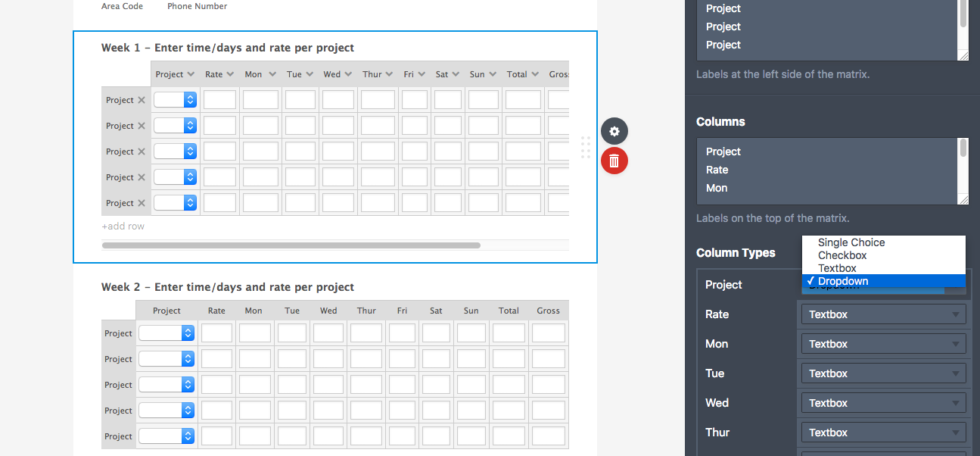Delete the Week 1 table using trash icon
Viewport: 980px width, 456px height.
[614, 161]
